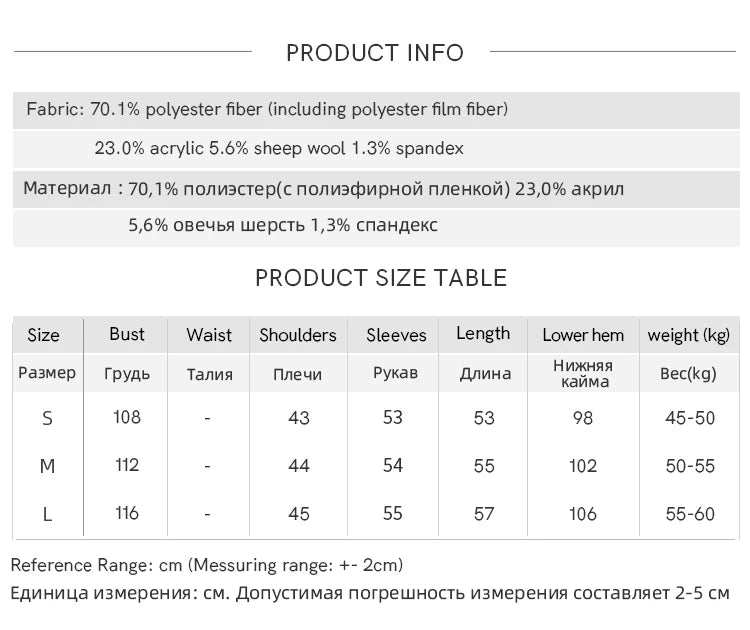This screenshot has height=630, width=750.
Task: Select the Fabric polyester fiber line
Action: (267, 110)
